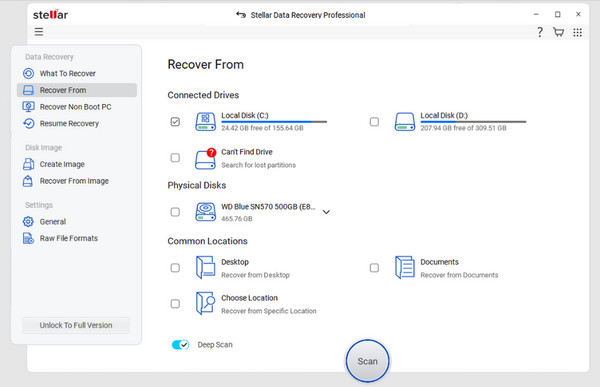This screenshot has height=387, width=600.
Task: Open Raw File Formats settings
Action: 77,238
